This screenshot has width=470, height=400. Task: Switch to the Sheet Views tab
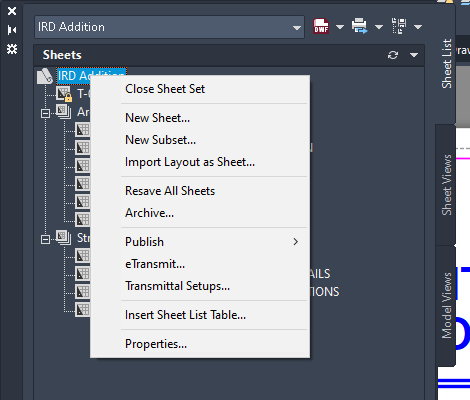pos(446,185)
